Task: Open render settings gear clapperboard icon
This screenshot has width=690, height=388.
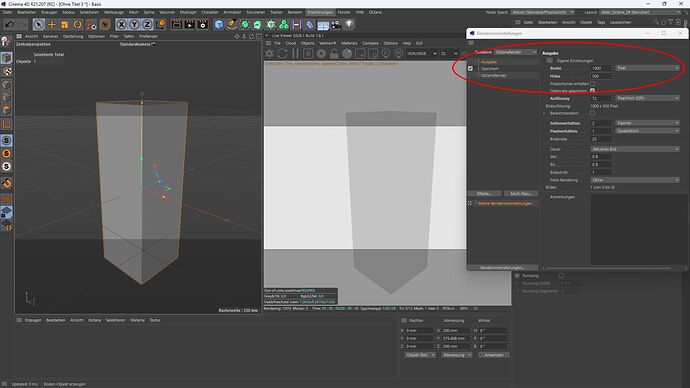Action: (x=203, y=25)
